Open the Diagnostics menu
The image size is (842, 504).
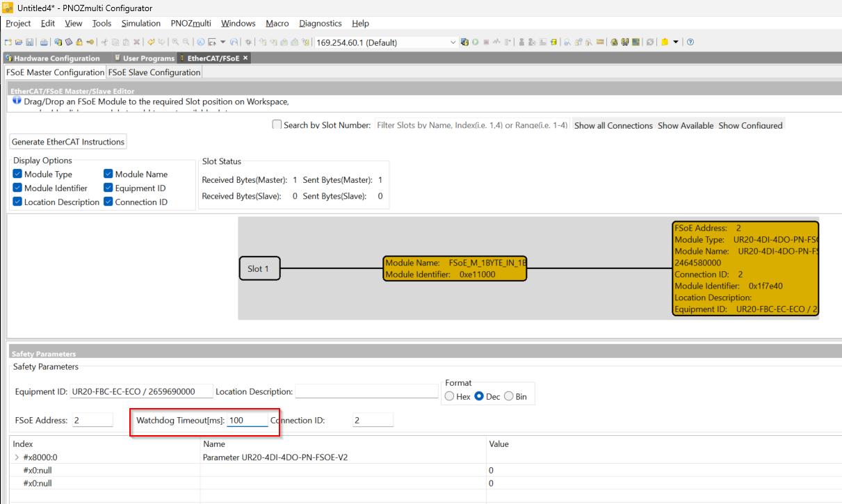321,24
